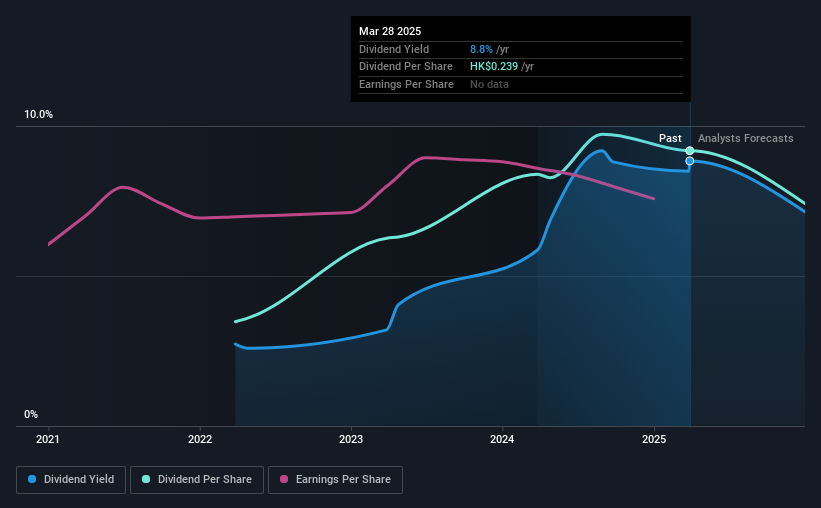
Task: Click the Earnings Per Share row label in tooltip
Action: tap(406, 84)
